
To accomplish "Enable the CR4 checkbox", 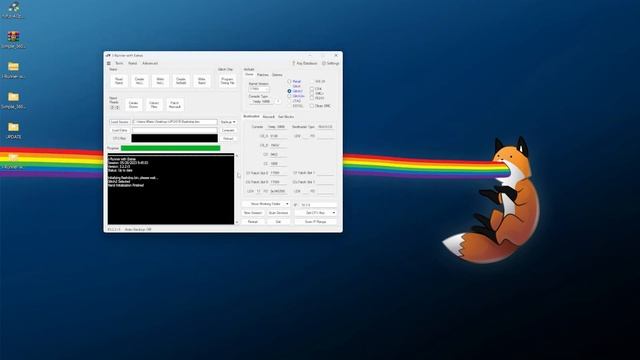I will tap(312, 89).
